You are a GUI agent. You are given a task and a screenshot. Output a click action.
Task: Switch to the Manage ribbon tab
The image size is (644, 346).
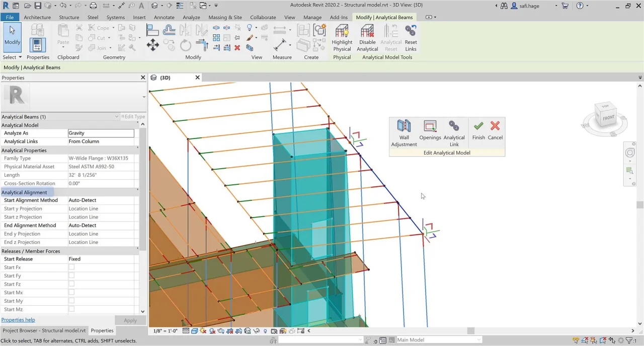(x=312, y=17)
